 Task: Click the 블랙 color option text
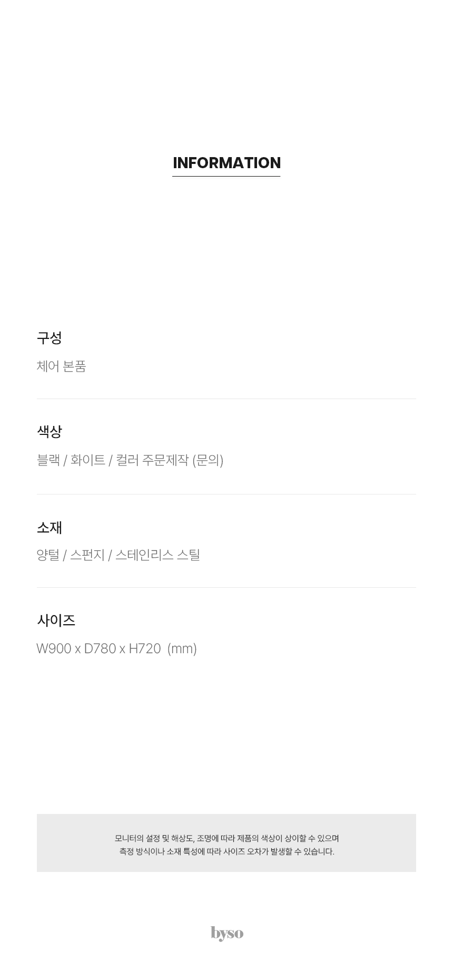coord(48,460)
